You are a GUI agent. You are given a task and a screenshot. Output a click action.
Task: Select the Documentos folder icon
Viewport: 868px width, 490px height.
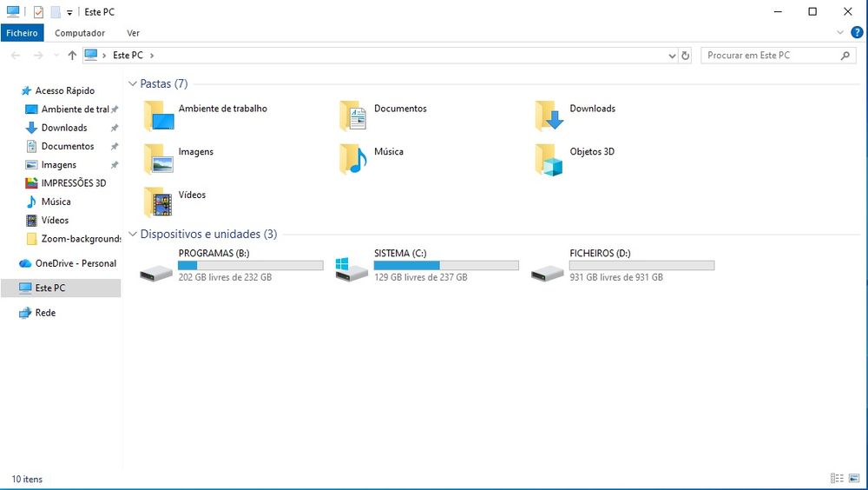[352, 116]
